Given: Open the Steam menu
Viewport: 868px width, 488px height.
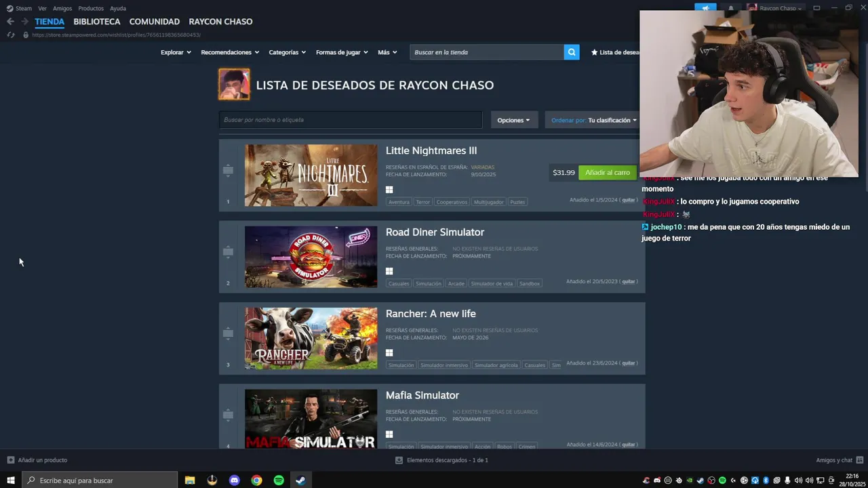Looking at the screenshot, I should [24, 8].
